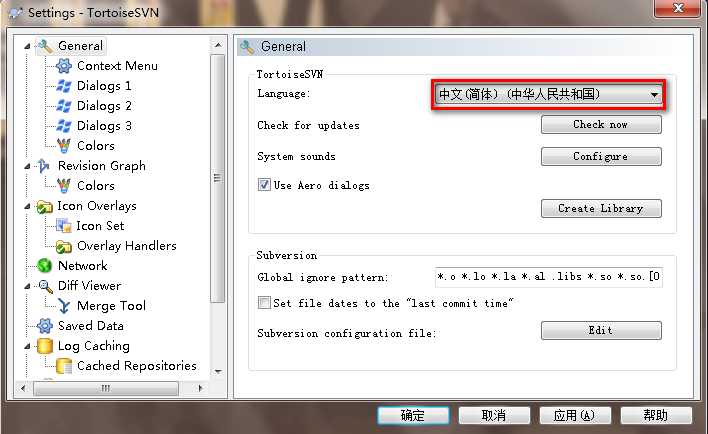708x434 pixels.
Task: Click the Dialogs 3 windows icon
Action: (x=64, y=126)
